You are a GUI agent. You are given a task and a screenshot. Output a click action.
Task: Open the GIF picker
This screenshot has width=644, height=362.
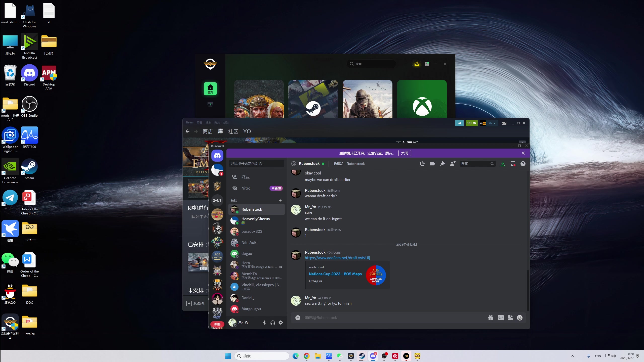pyautogui.click(x=501, y=318)
